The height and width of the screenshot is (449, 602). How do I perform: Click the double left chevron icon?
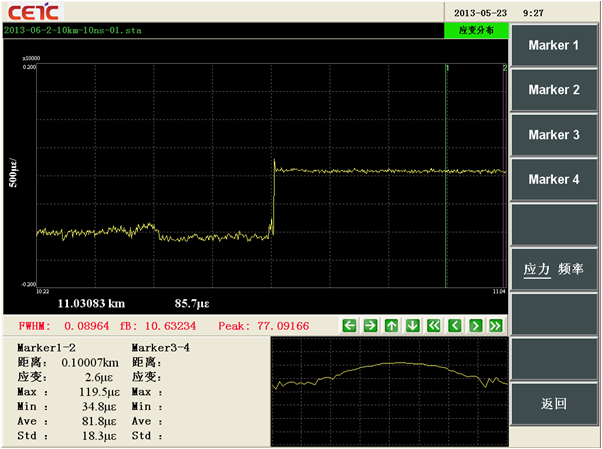[433, 325]
